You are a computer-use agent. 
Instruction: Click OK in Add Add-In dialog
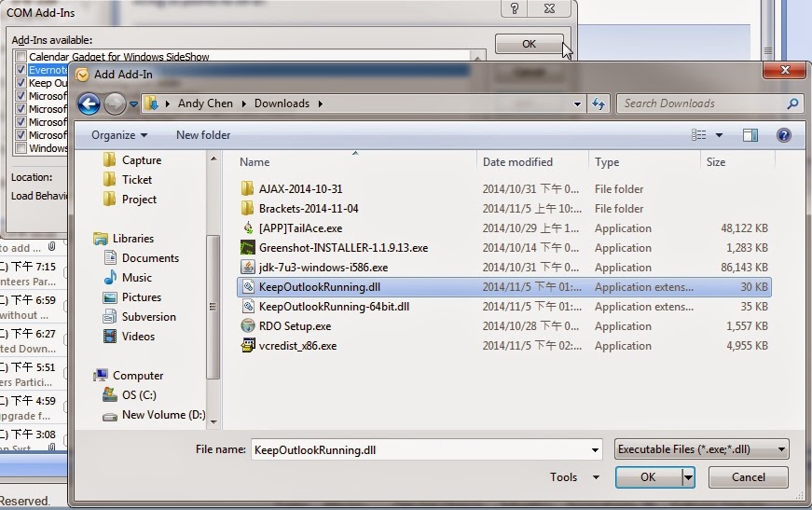pyautogui.click(x=648, y=476)
